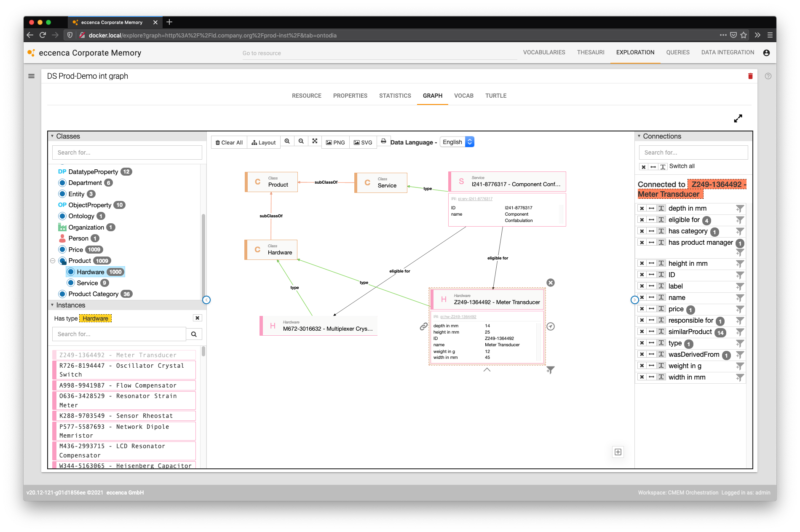Select the Hardware radio button under Product
The width and height of the screenshot is (800, 532).
(x=71, y=272)
